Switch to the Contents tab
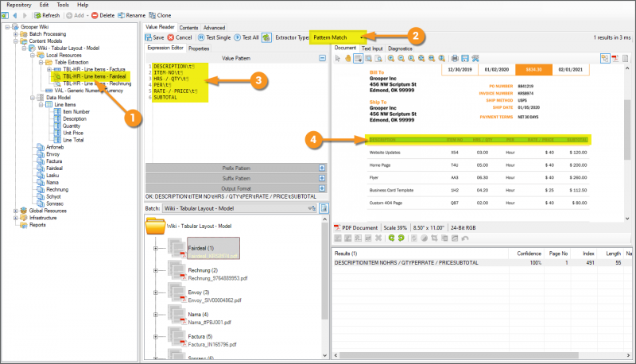636x364 pixels. click(x=188, y=28)
